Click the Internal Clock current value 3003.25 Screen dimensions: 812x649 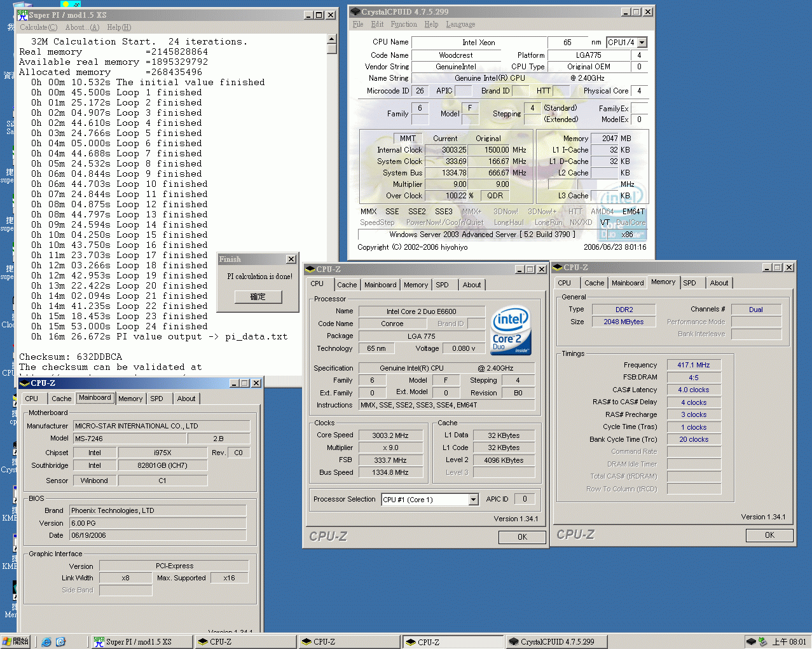[x=446, y=150]
